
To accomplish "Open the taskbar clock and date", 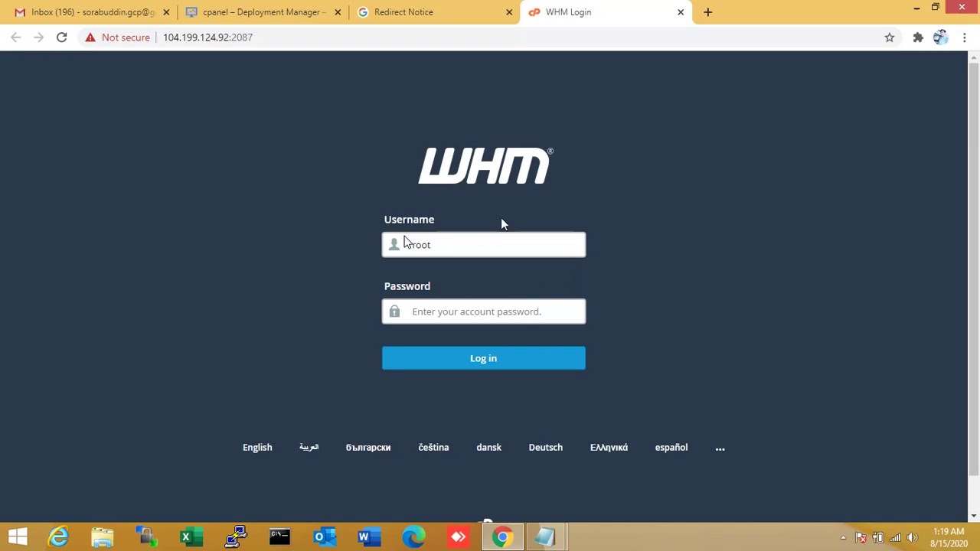I will click(x=949, y=537).
